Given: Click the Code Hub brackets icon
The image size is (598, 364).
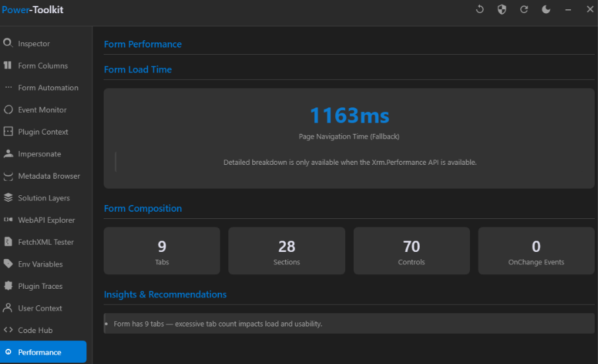Looking at the screenshot, I should [8, 330].
